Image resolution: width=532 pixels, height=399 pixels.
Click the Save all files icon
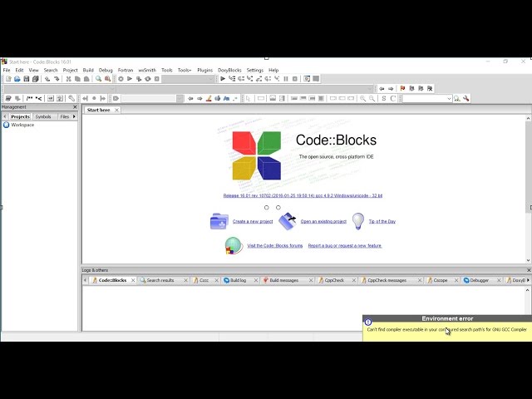point(35,79)
